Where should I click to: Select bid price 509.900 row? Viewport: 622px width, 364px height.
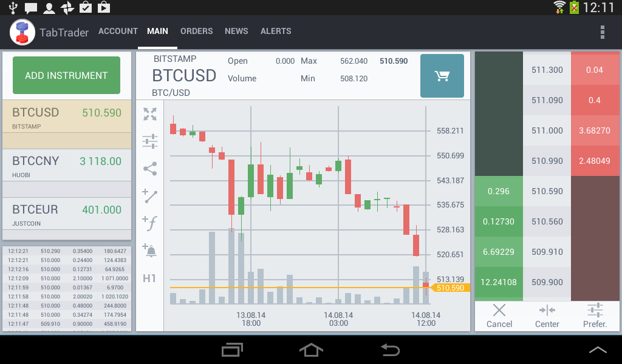tap(547, 283)
